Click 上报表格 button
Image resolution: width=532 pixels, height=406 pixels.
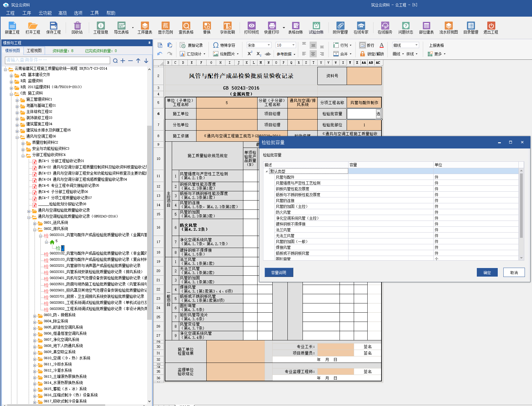pos(436,45)
